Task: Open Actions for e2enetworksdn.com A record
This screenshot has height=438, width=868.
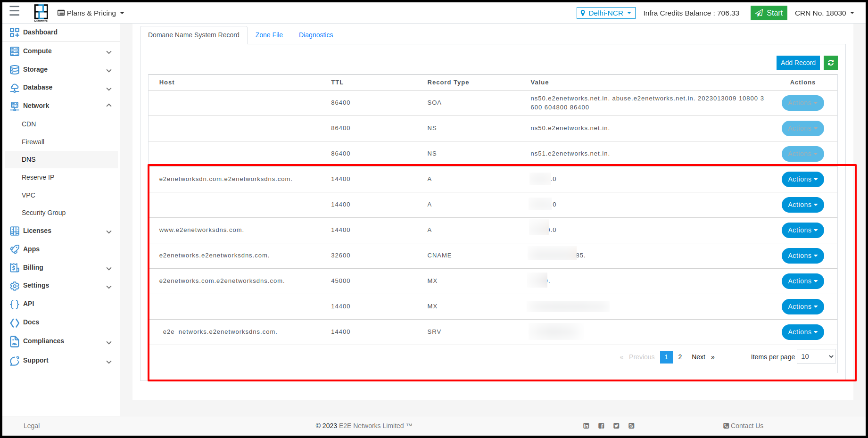Action: 802,179
